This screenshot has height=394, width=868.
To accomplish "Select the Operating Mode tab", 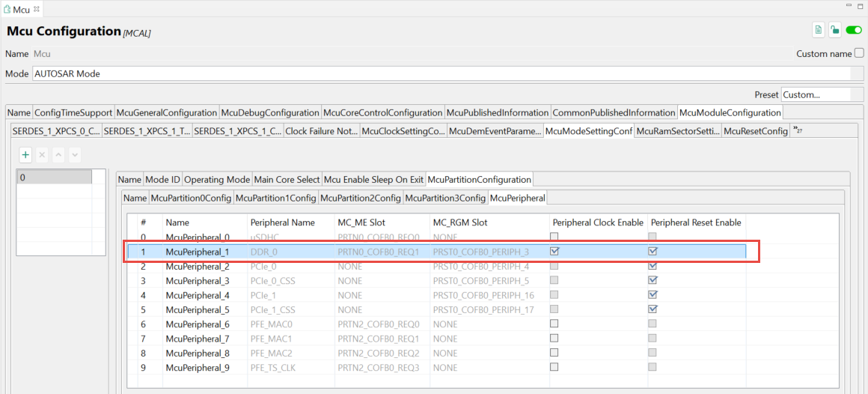I will [x=217, y=180].
